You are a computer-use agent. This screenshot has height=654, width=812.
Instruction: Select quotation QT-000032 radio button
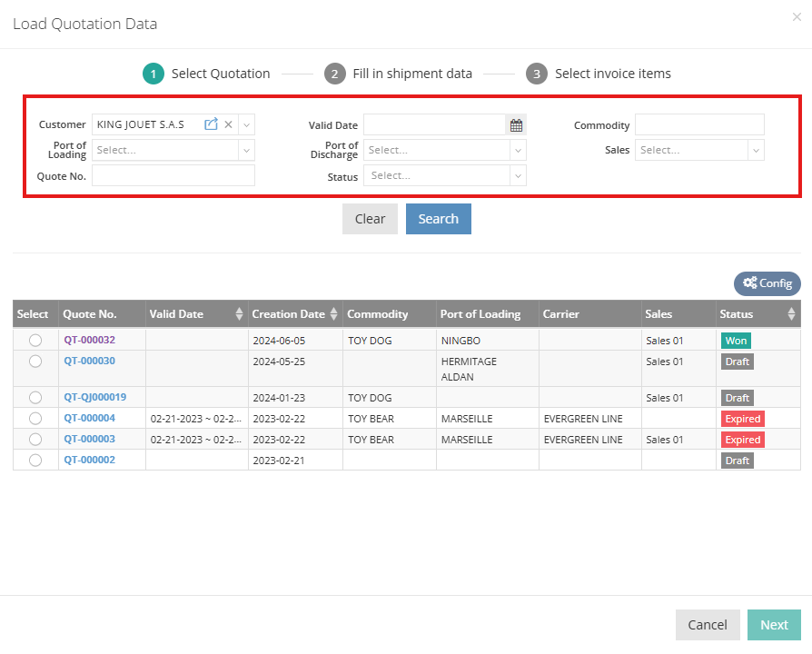[x=35, y=340]
